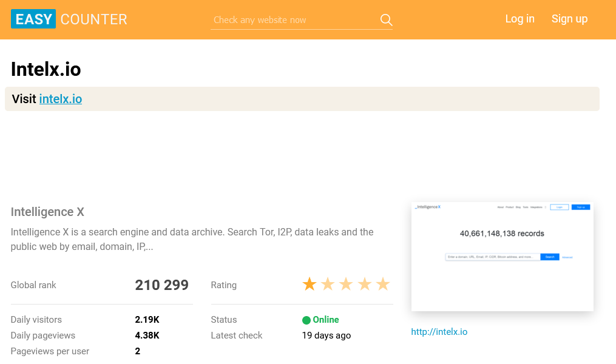Click pageviews per user value '2'
This screenshot has height=364, width=616.
pyautogui.click(x=138, y=351)
